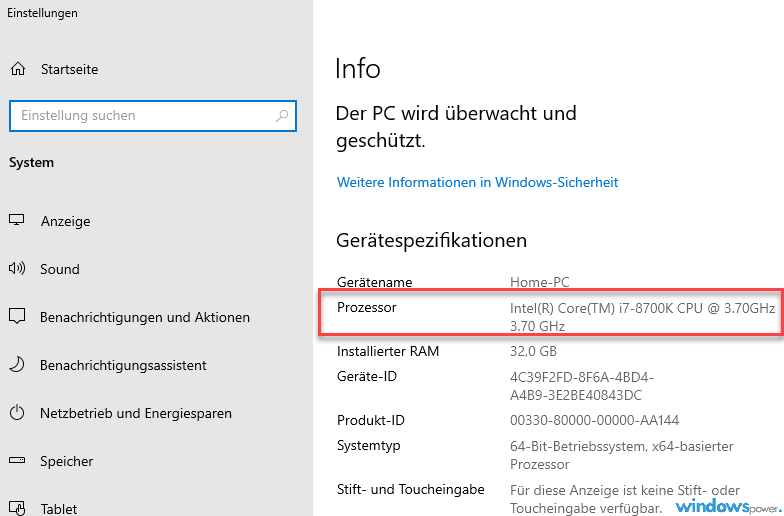Click the Installierter RAM label
Screen dimensions: 784x516
coord(388,351)
